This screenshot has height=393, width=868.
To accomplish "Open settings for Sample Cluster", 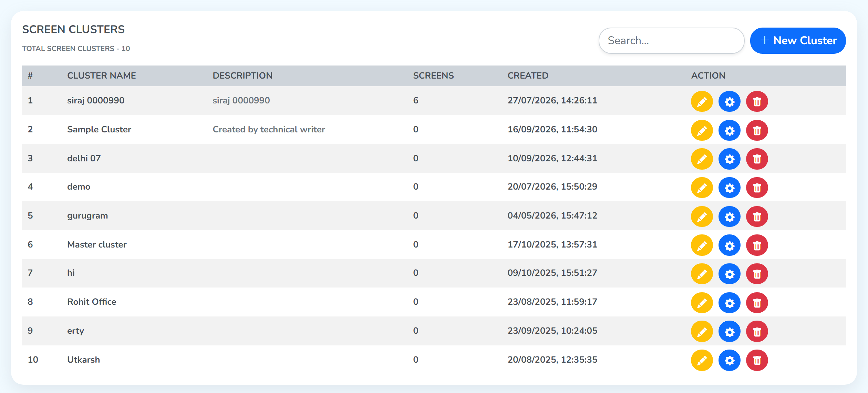I will click(729, 130).
